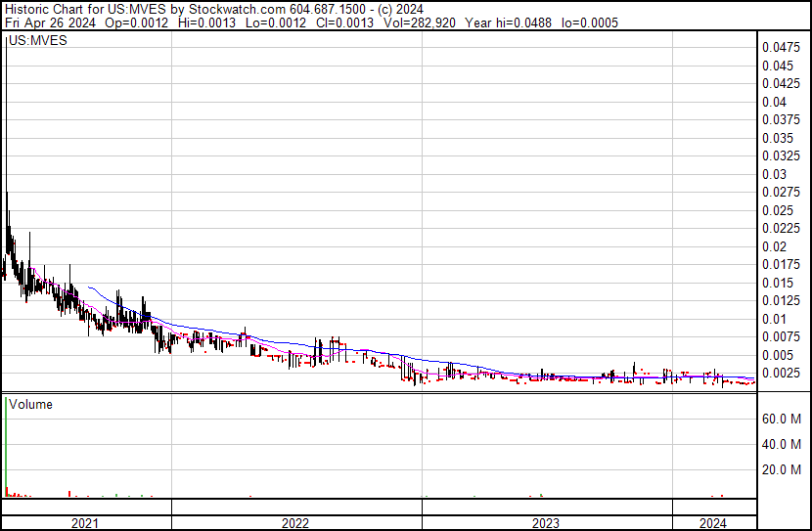Viewport: 812px width, 531px height.
Task: Click the 0.0025 price axis label
Action: coord(781,373)
